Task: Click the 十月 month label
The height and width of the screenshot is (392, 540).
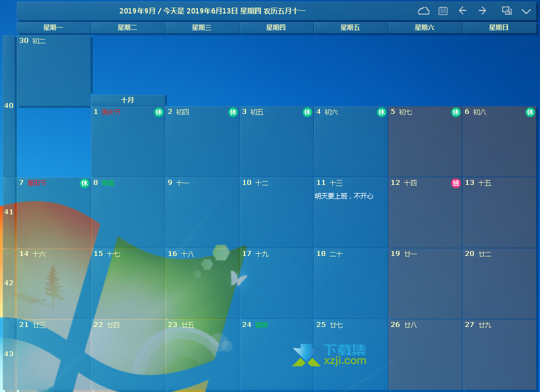Action: (x=128, y=100)
